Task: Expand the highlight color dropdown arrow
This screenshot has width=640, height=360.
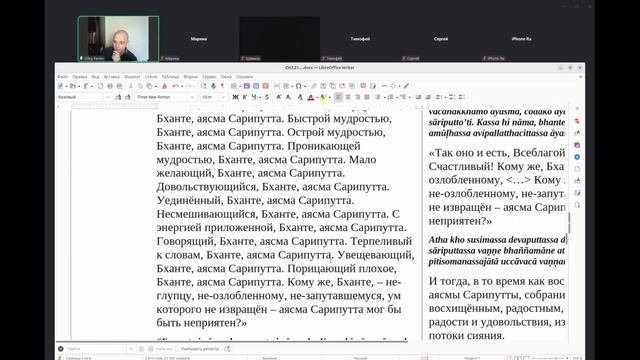Action: coord(330,97)
